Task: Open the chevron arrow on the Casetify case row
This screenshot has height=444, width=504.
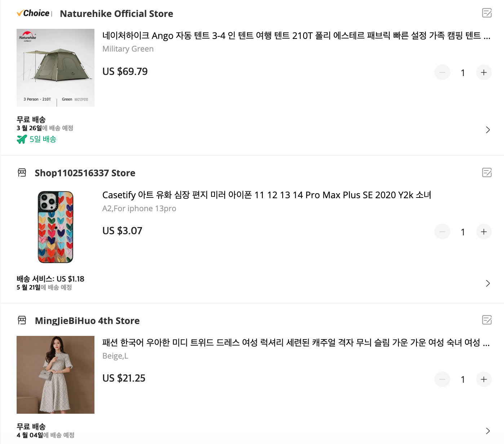Action: point(488,283)
